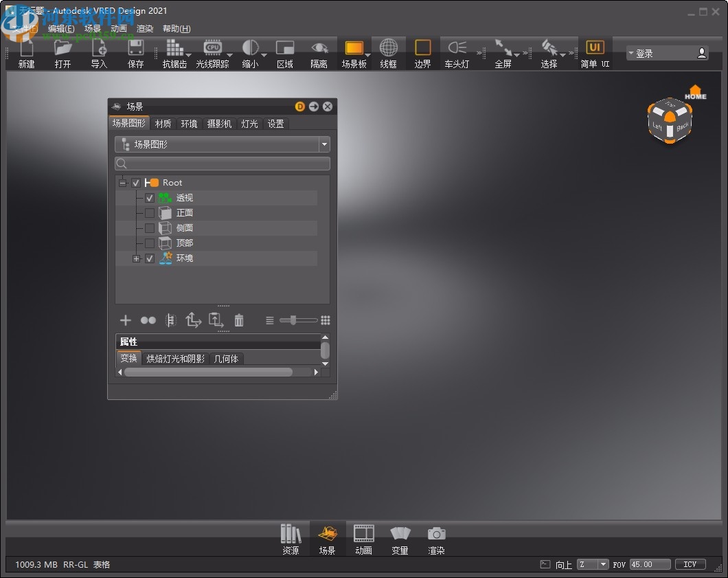This screenshot has width=728, height=578.
Task: Enable the 线框 wireframe display mode
Action: pyautogui.click(x=389, y=49)
